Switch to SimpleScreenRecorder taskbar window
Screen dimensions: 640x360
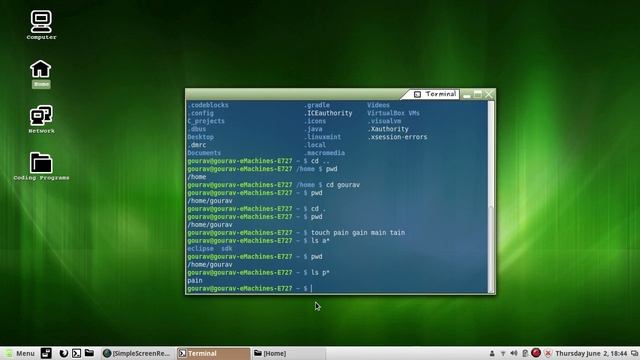tap(137, 353)
